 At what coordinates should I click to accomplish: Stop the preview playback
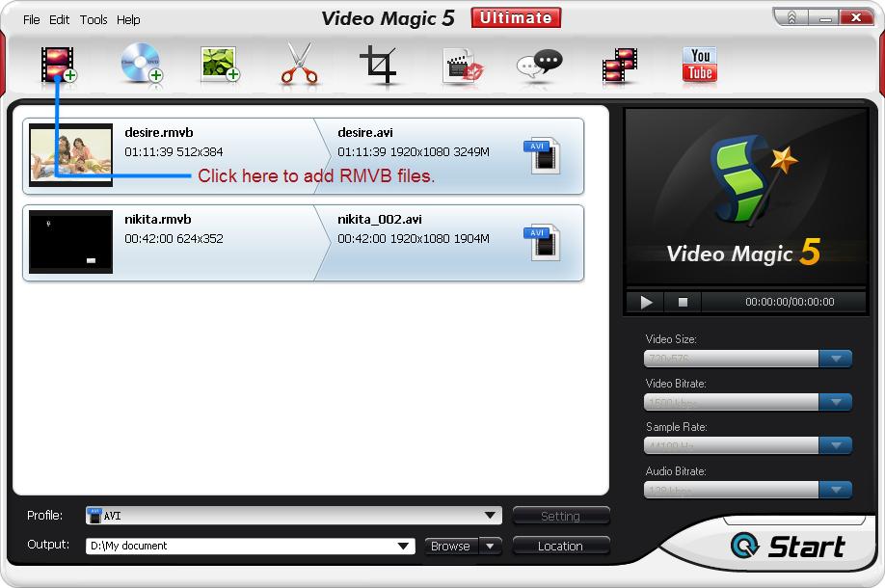coord(683,303)
